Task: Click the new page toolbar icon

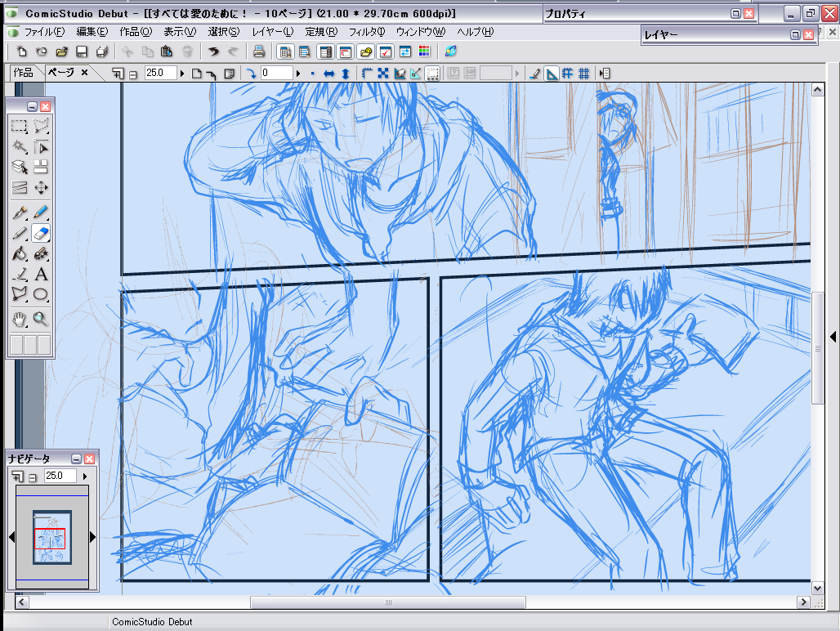Action: [21, 51]
